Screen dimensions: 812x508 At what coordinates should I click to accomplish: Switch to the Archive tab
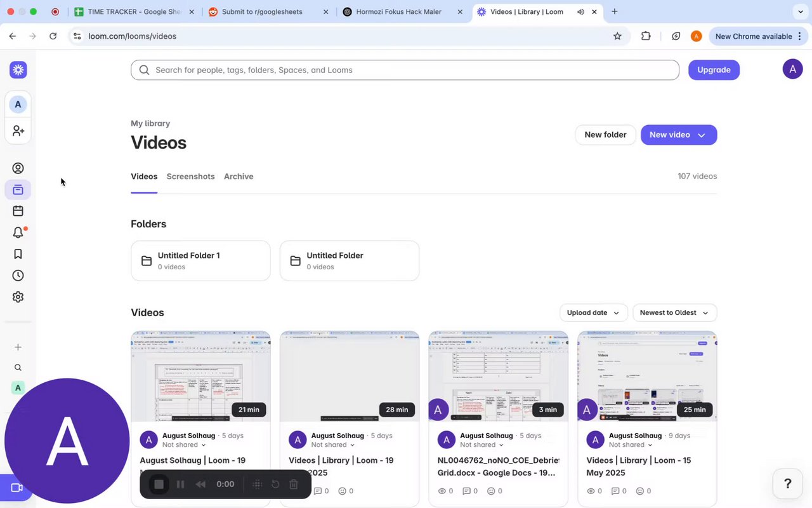coord(239,177)
